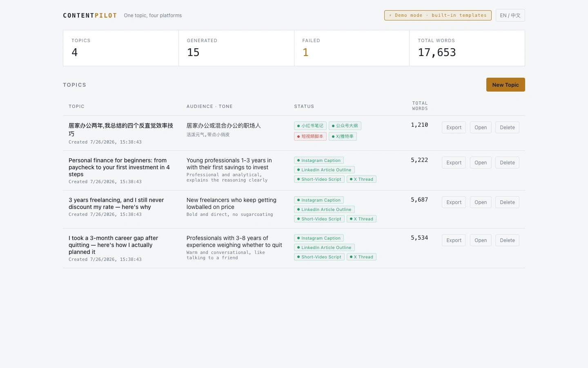Image resolution: width=588 pixels, height=368 pixels.
Task: Click the 小红书笔记 status tag
Action: (310, 126)
